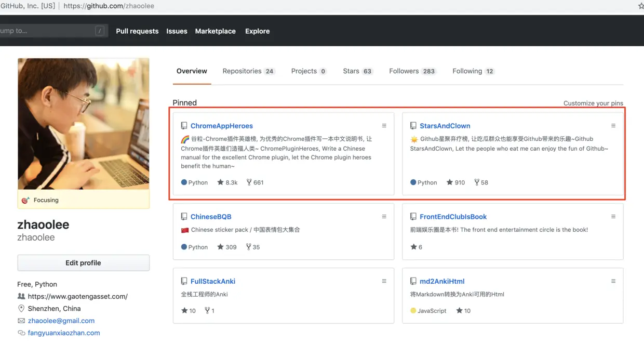The image size is (644, 343).
Task: Open the ChromeAppHeroes repository link
Action: tap(222, 126)
